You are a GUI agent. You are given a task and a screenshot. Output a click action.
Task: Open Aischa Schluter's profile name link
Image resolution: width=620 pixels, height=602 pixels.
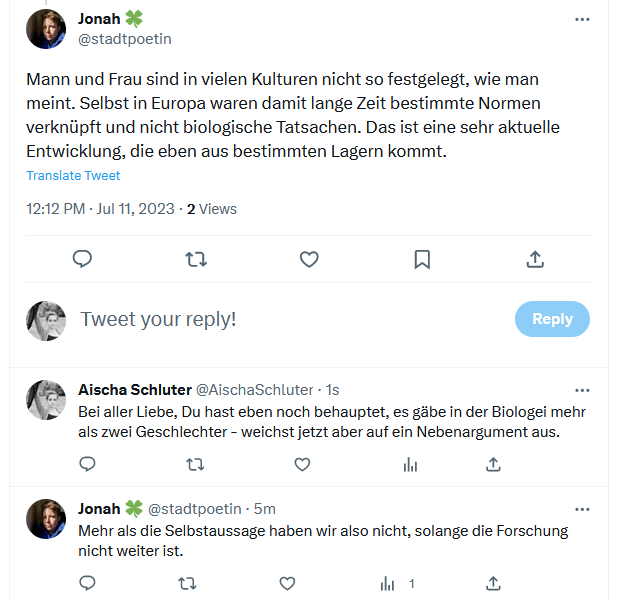[133, 389]
